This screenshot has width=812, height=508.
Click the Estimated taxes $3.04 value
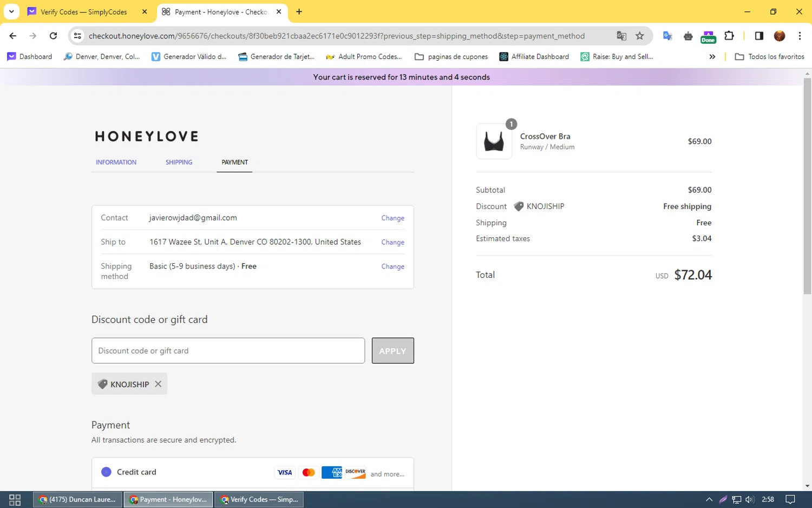coord(702,238)
